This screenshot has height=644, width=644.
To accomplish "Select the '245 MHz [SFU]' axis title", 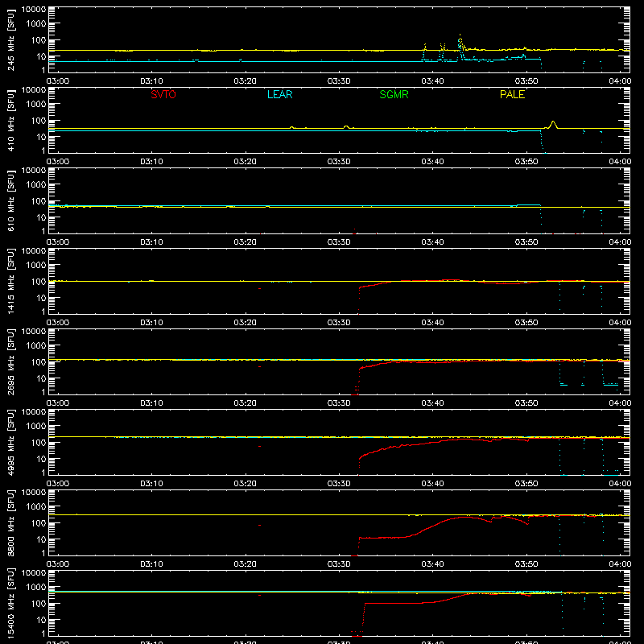I will tap(10, 40).
